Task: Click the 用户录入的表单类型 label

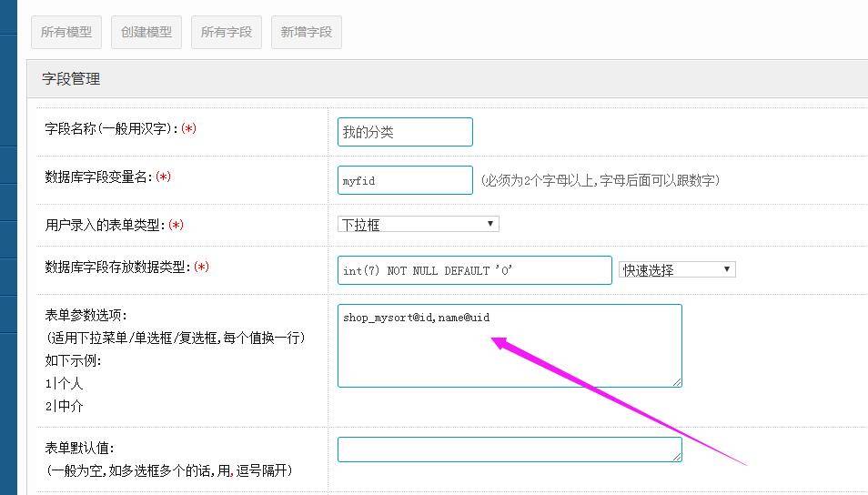Action: point(114,225)
